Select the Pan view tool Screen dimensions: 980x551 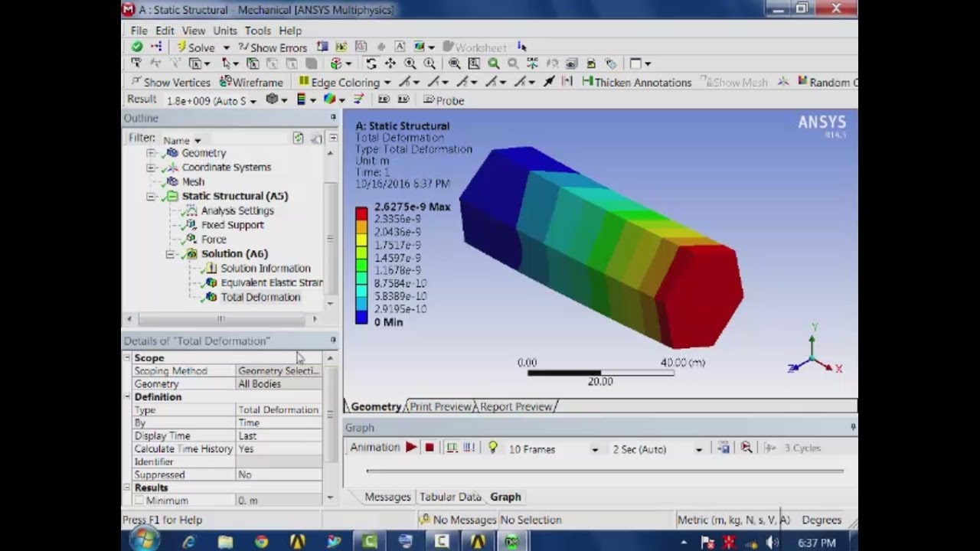coord(390,64)
